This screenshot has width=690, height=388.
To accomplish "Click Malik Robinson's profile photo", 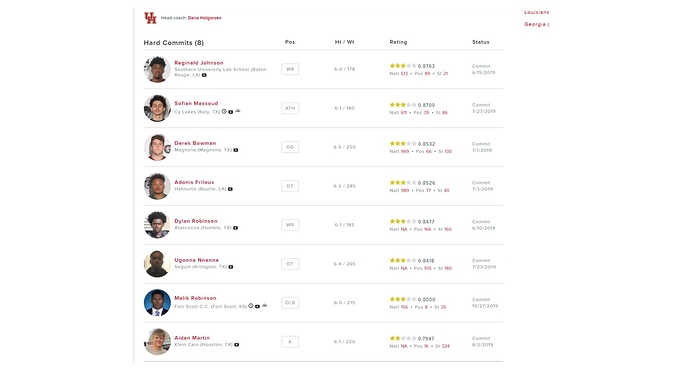I will click(157, 303).
